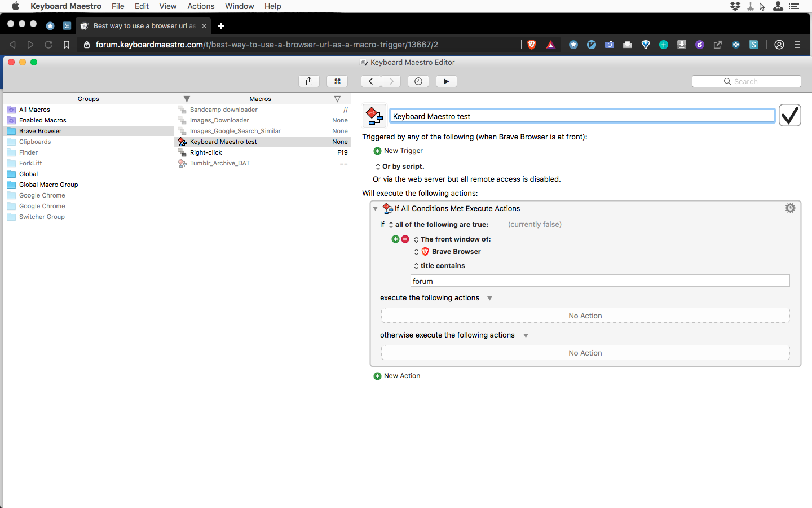Click the bookmark icon in Brave toolbar
The height and width of the screenshot is (508, 812).
pos(67,45)
